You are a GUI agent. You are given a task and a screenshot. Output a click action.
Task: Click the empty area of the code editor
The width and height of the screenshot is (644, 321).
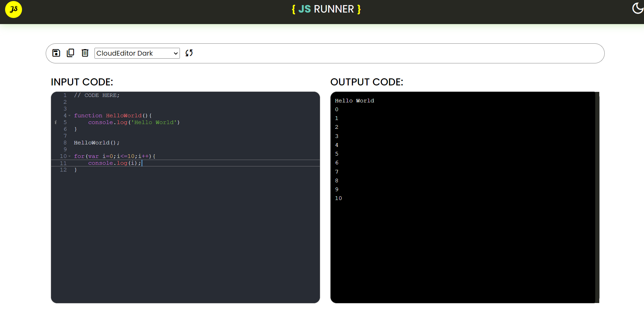point(185,237)
